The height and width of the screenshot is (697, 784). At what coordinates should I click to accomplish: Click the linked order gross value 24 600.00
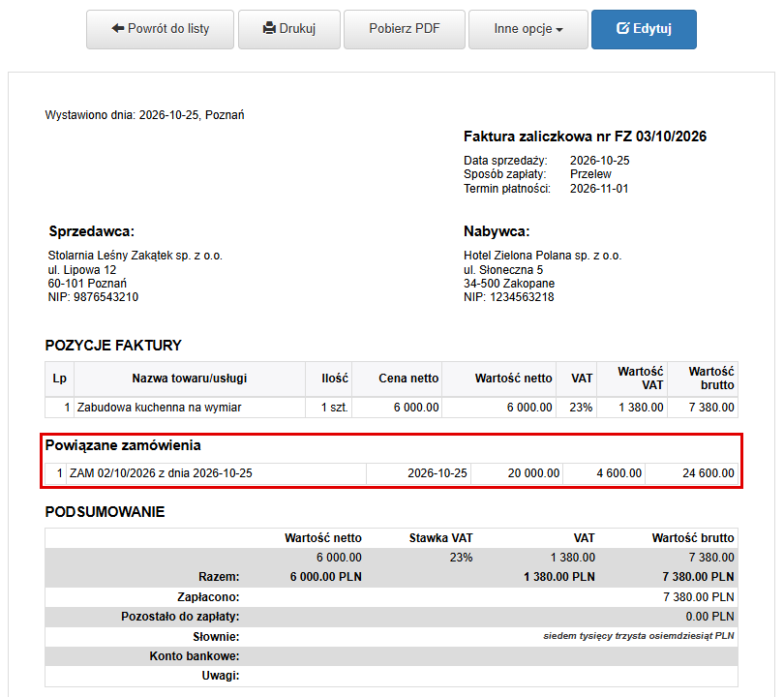point(708,473)
